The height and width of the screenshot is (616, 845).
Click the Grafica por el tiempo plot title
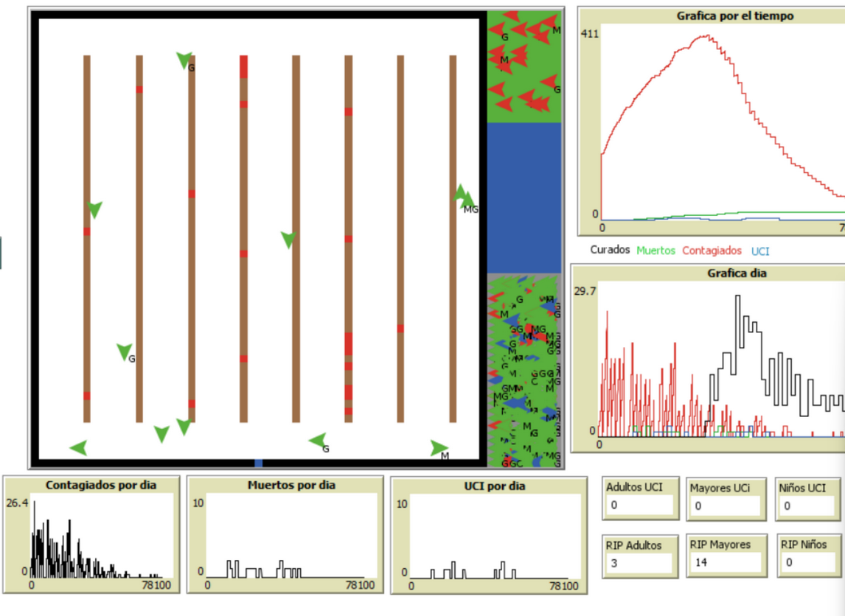pos(734,15)
